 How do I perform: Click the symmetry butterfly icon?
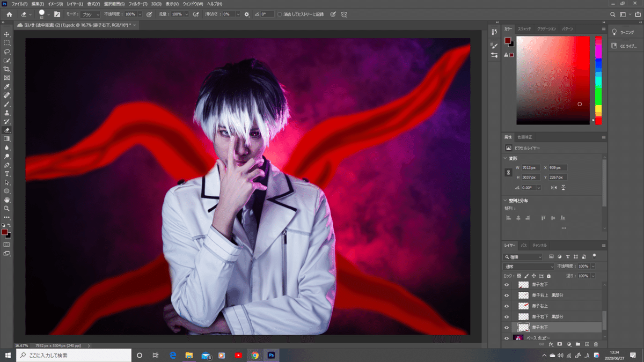pyautogui.click(x=343, y=14)
